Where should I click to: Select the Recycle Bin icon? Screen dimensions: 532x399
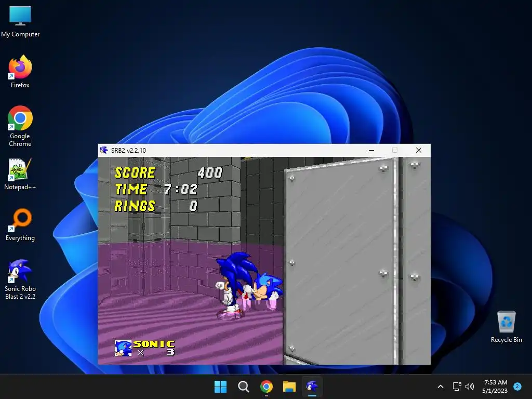506,327
